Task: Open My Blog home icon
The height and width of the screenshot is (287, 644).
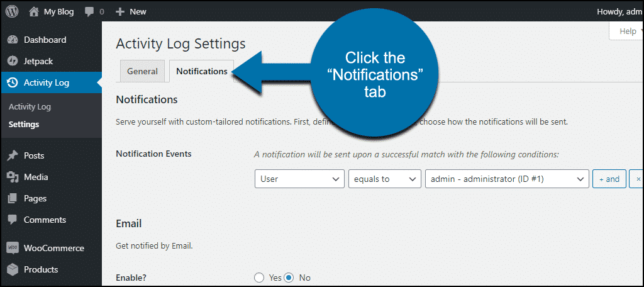Action: pos(34,11)
